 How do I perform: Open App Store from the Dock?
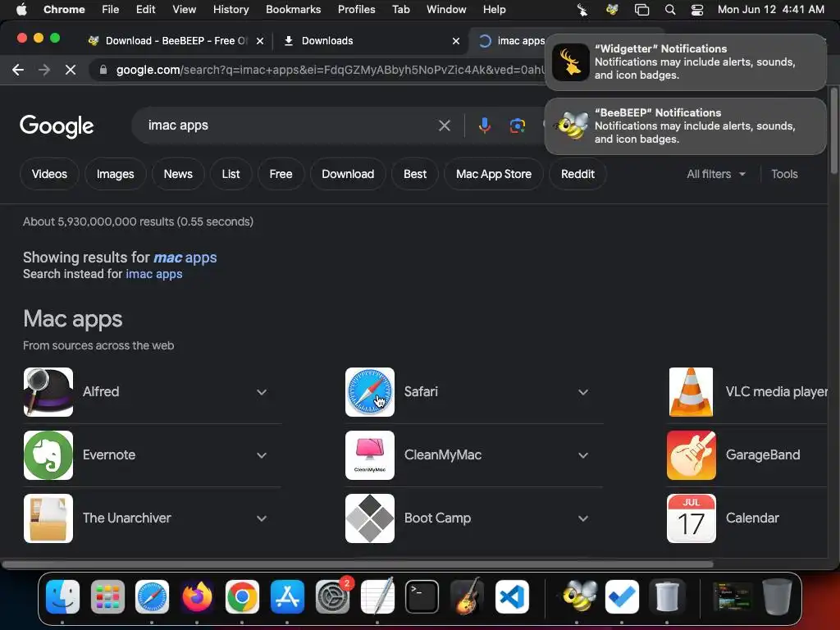[x=287, y=596]
